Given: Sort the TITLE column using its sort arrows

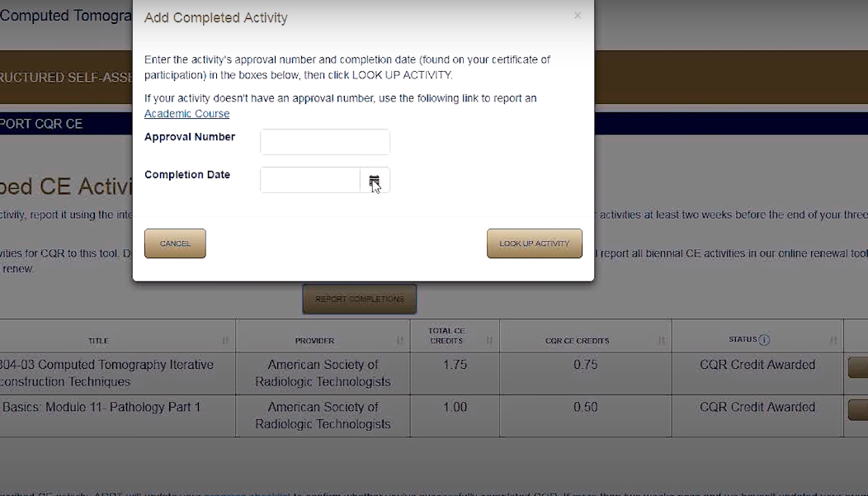Looking at the screenshot, I should click(224, 339).
